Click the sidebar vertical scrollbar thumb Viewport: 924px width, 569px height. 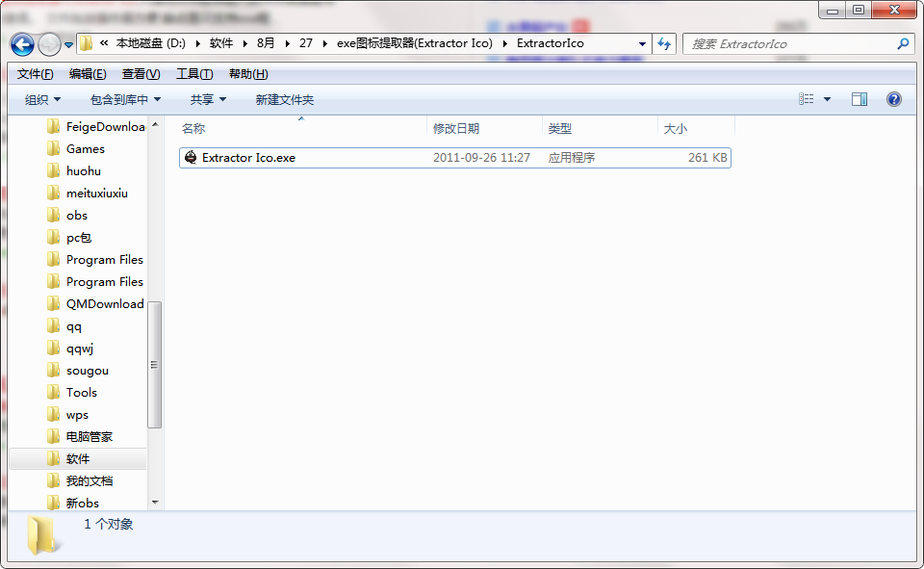[154, 364]
